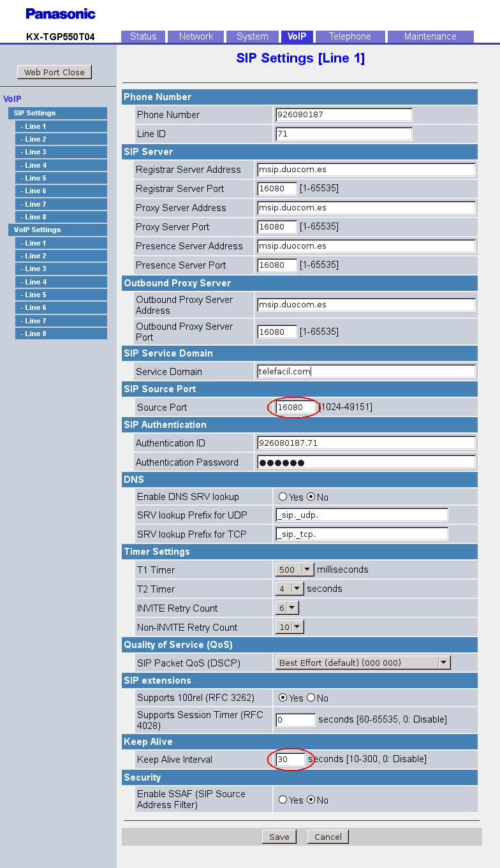
Task: Switch to the Network tab
Action: (x=196, y=36)
